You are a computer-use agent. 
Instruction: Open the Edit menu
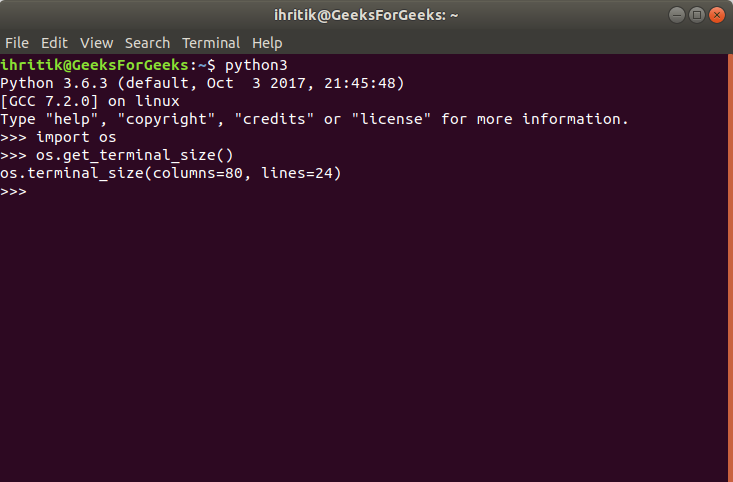click(54, 43)
